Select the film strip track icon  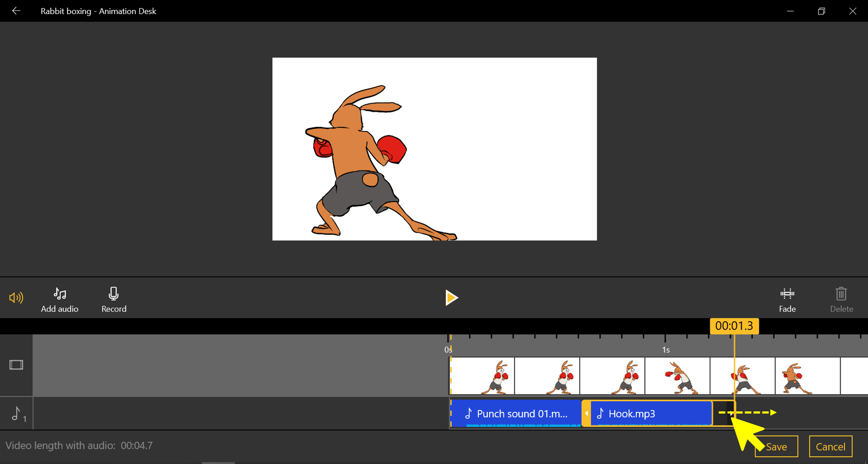[16, 365]
